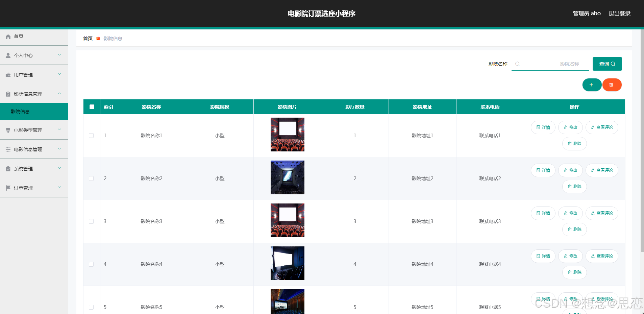Click the 电影类型管理 sidebar icon
Image resolution: width=644 pixels, height=314 pixels.
(x=8, y=130)
